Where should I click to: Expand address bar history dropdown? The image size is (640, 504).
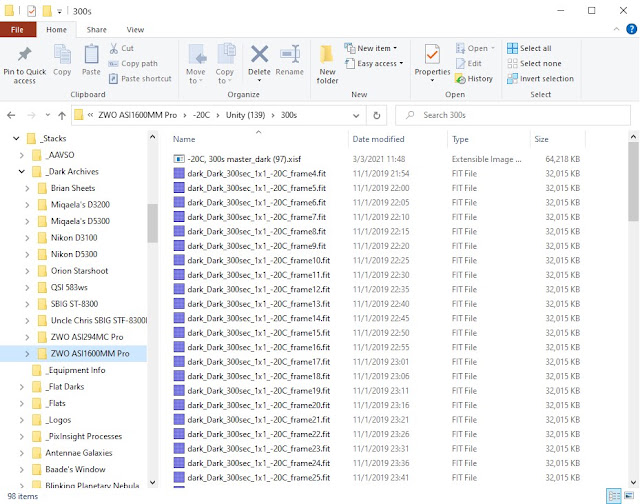tap(356, 115)
